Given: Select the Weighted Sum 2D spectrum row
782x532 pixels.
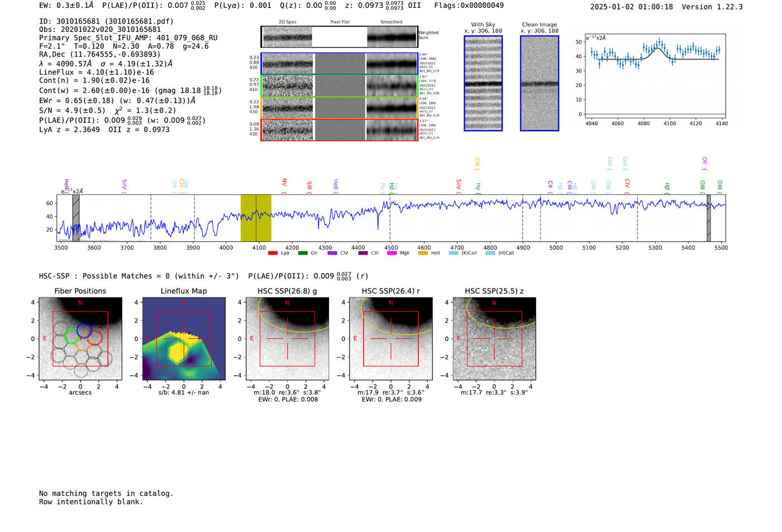Looking at the screenshot, I should pyautogui.click(x=340, y=37).
